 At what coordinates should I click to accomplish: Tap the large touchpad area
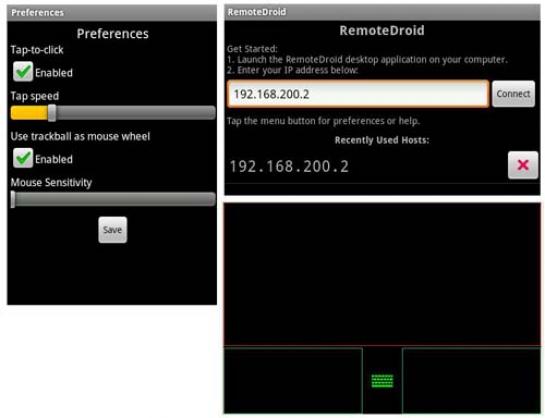pyautogui.click(x=382, y=274)
